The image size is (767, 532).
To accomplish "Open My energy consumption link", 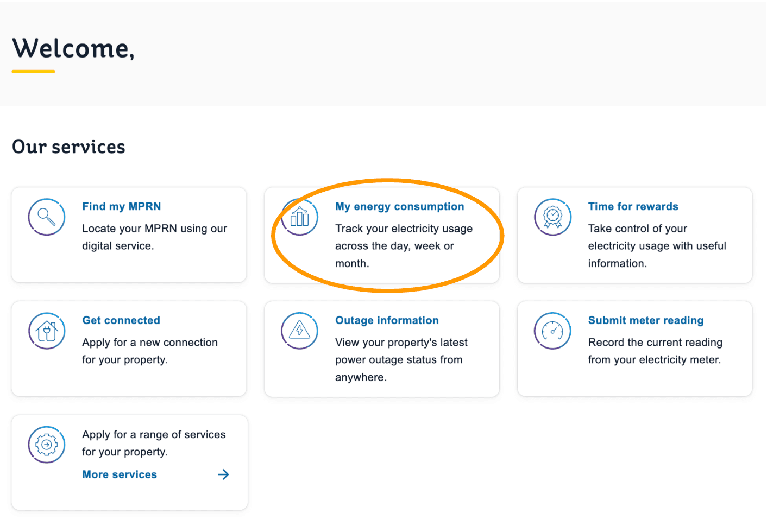I will point(399,206).
